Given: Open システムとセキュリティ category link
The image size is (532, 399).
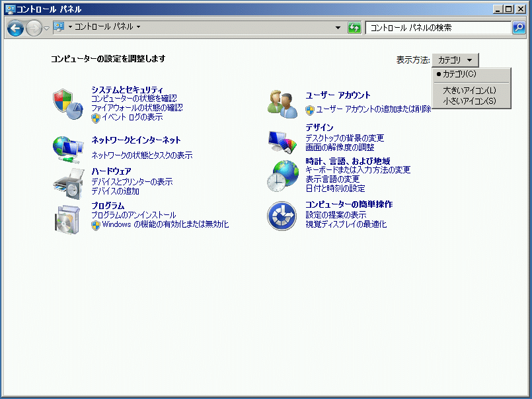Looking at the screenshot, I should [x=128, y=89].
